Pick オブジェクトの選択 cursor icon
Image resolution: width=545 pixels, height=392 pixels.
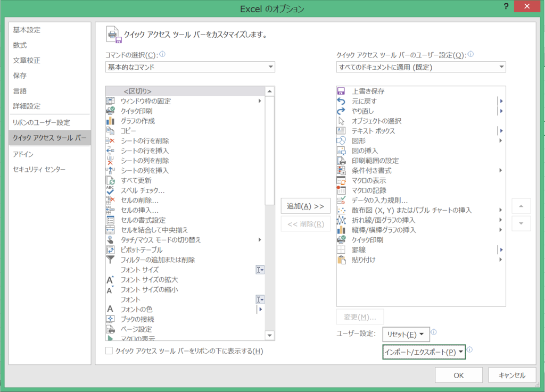pos(341,121)
